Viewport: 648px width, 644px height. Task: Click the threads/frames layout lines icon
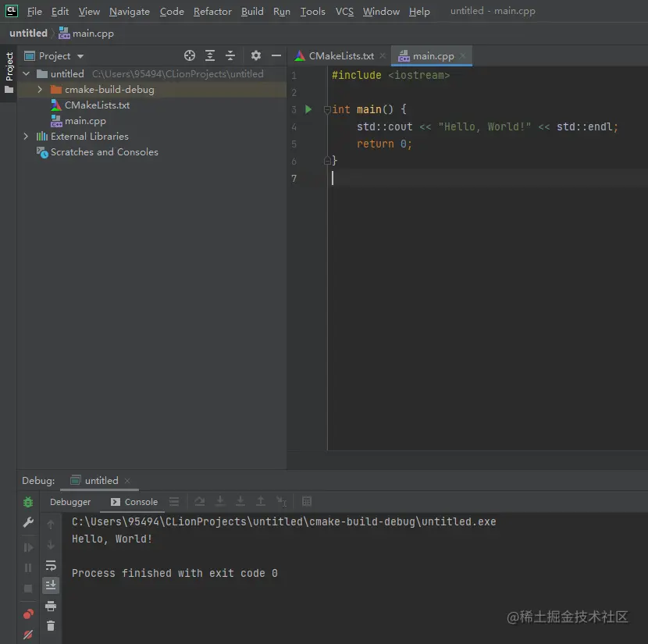174,501
